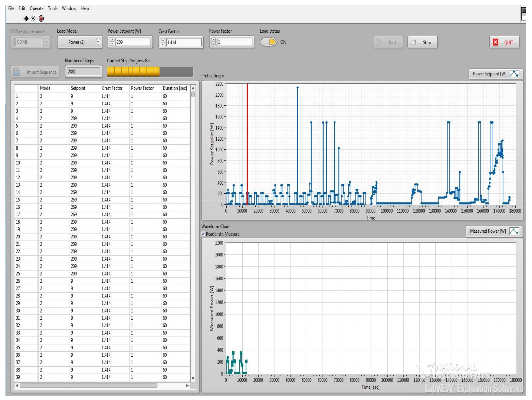Open the Operate menu
Screen dimensions: 532x400
pyautogui.click(x=37, y=8)
